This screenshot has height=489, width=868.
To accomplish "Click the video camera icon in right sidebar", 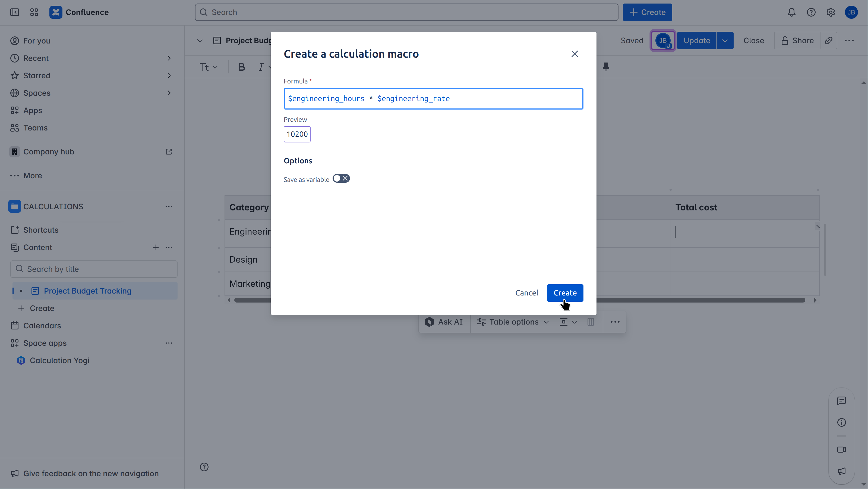I will pos(841,450).
